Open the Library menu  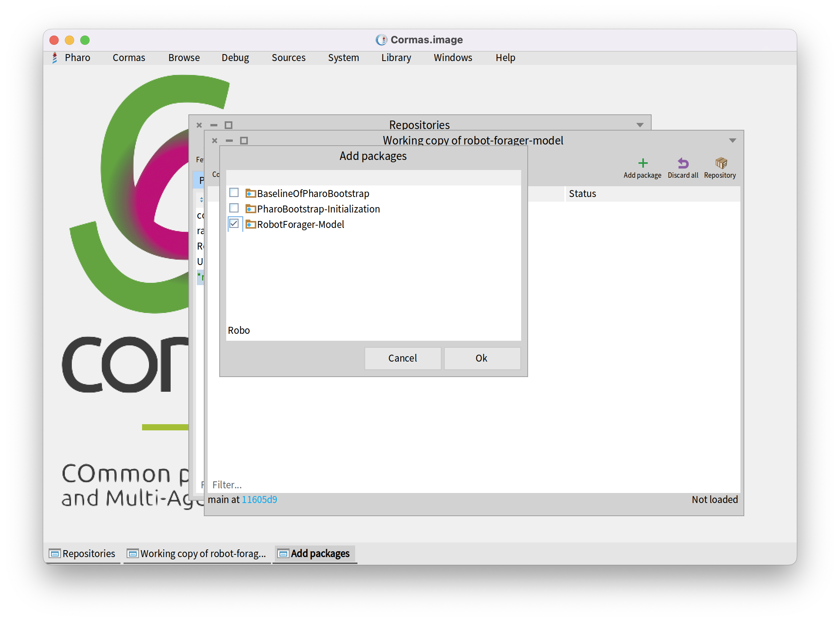(x=396, y=58)
